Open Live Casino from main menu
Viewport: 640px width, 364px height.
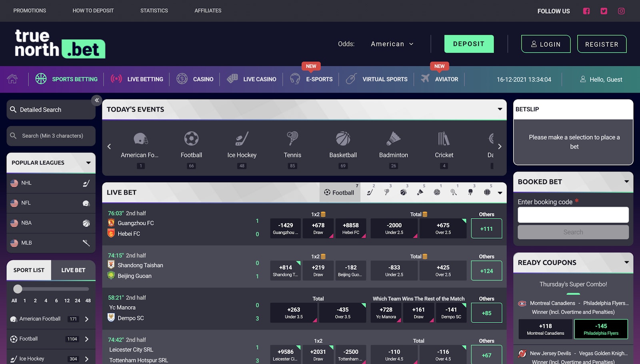pos(252,79)
